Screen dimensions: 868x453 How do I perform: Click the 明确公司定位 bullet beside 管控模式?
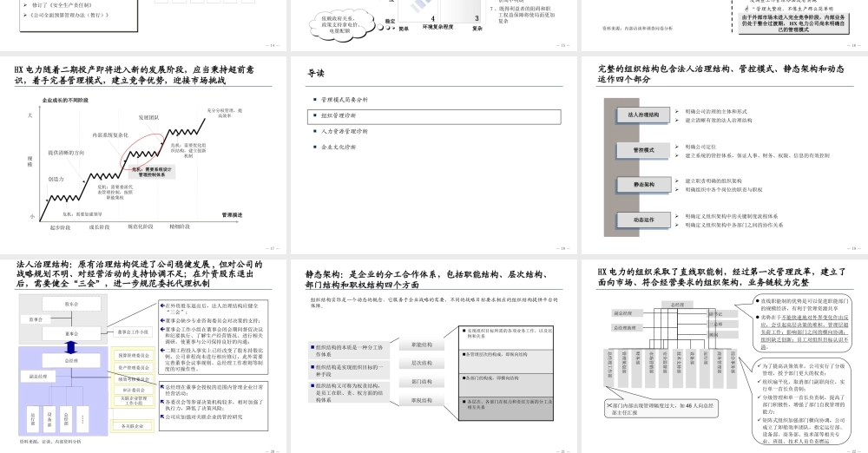tap(700, 148)
